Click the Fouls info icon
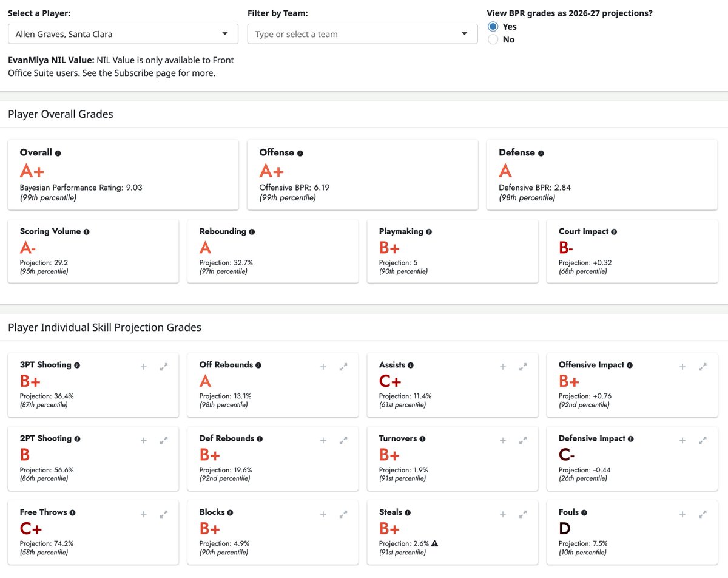728x578 pixels. point(584,513)
